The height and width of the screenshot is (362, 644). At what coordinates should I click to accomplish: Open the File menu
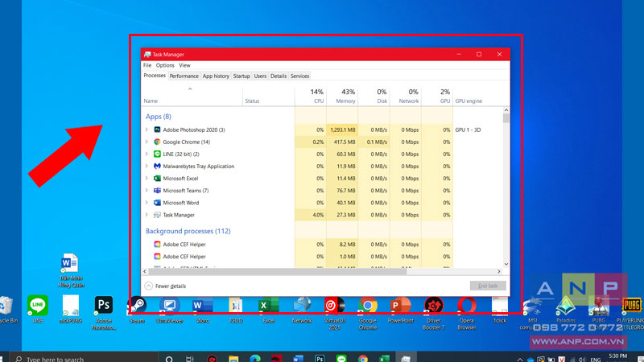[147, 65]
